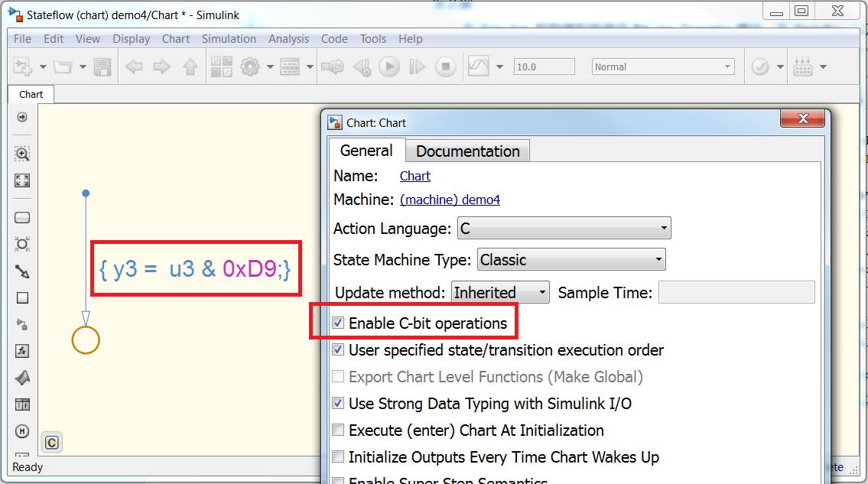Expand the Data Inspector dropdown arrow
Screen dimensions: 868x484
tap(499, 67)
